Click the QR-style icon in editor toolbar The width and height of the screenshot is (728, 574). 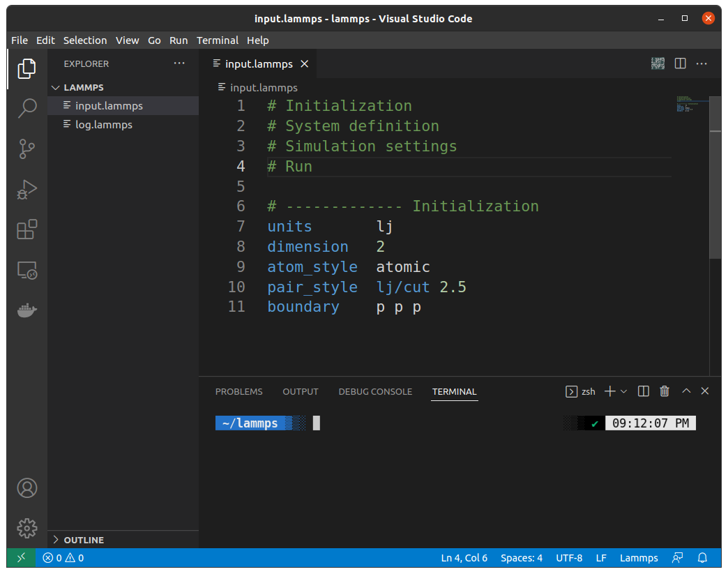point(658,63)
